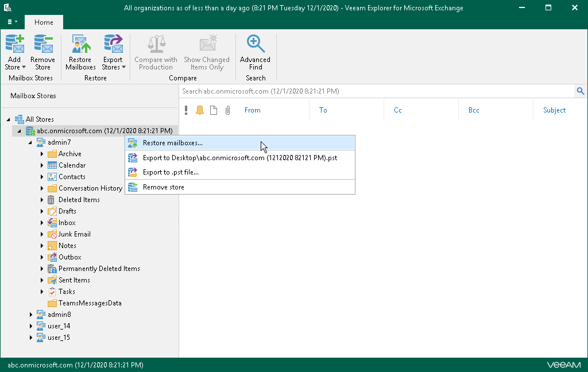Image resolution: width=588 pixels, height=372 pixels.
Task: Click the Calendar folder icon
Action: pos(52,165)
